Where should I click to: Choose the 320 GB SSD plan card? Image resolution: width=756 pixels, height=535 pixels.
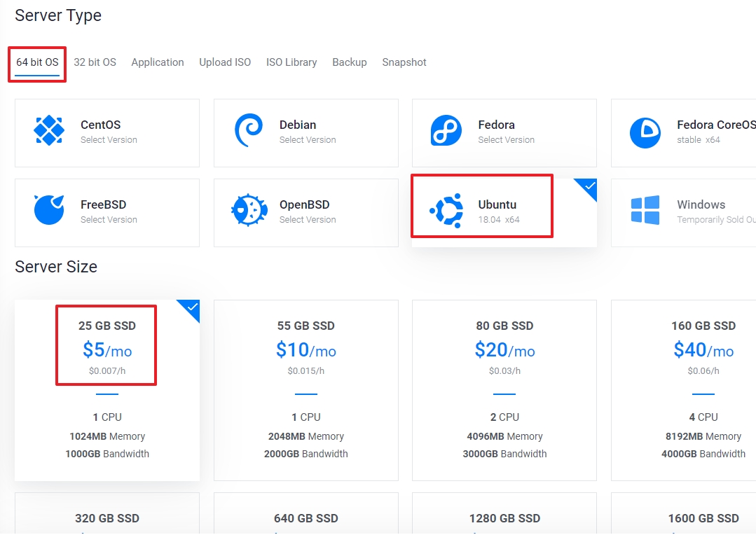107,513
